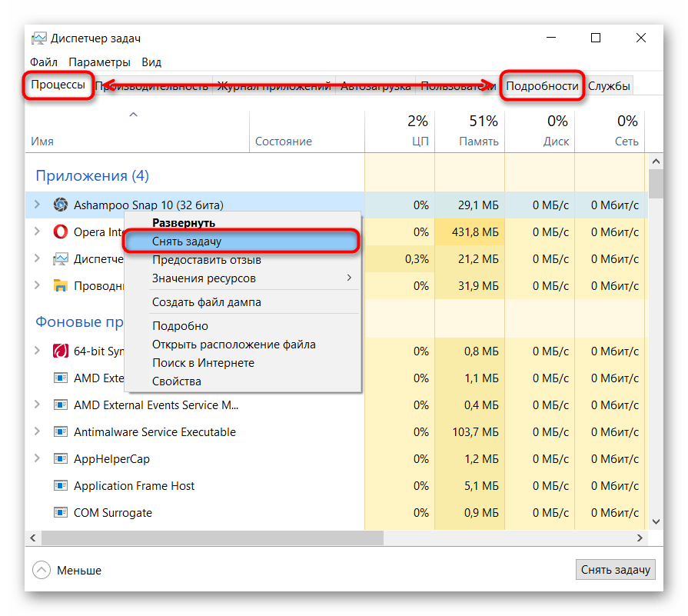This screenshot has width=688, height=616.
Task: Click the Task Manager process icon
Action: [x=60, y=259]
